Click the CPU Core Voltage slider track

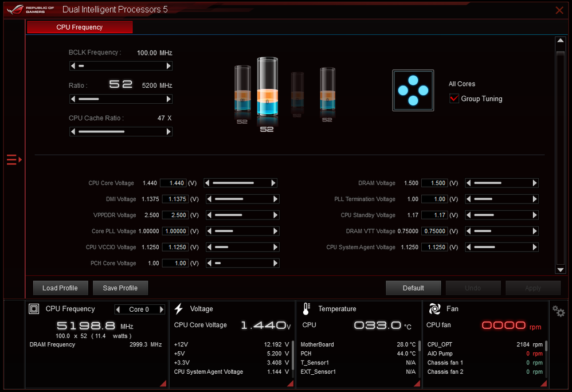(240, 183)
